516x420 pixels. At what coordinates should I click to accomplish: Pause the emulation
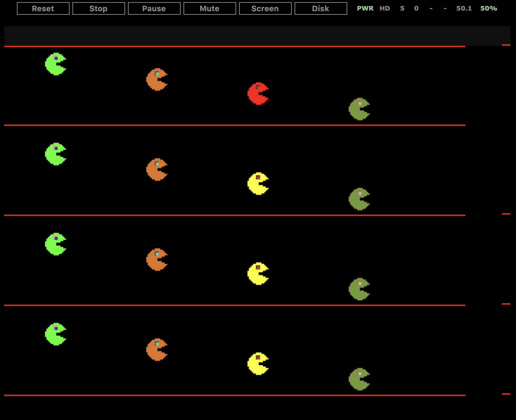coord(154,8)
